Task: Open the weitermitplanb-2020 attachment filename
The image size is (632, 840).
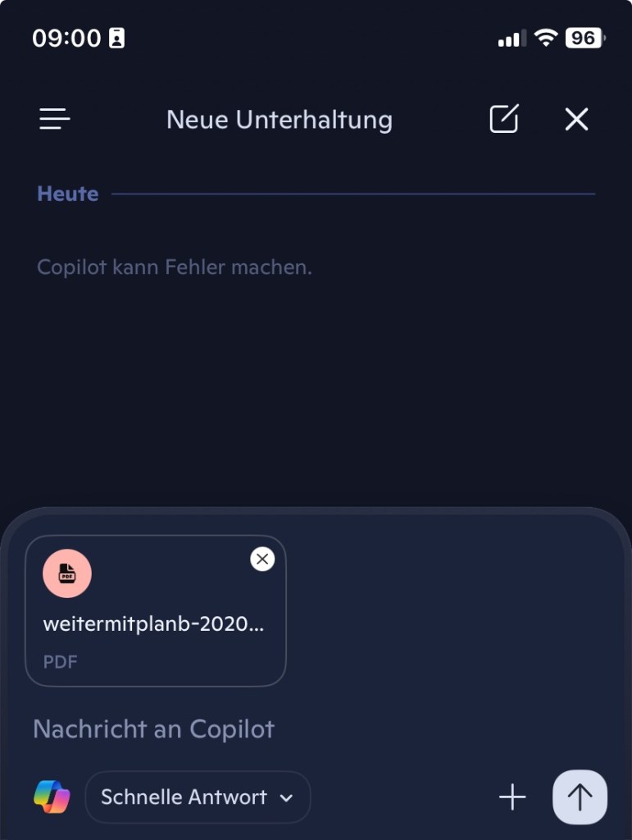Action: tap(153, 623)
